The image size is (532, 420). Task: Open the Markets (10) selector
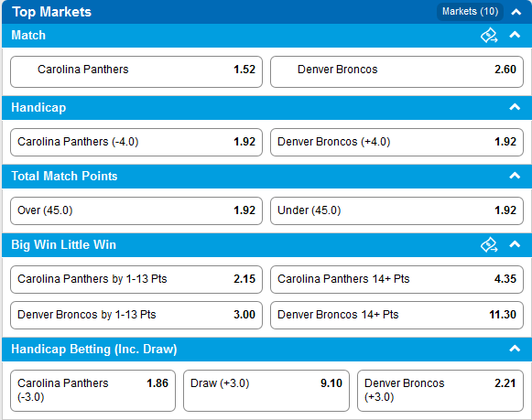pos(470,12)
